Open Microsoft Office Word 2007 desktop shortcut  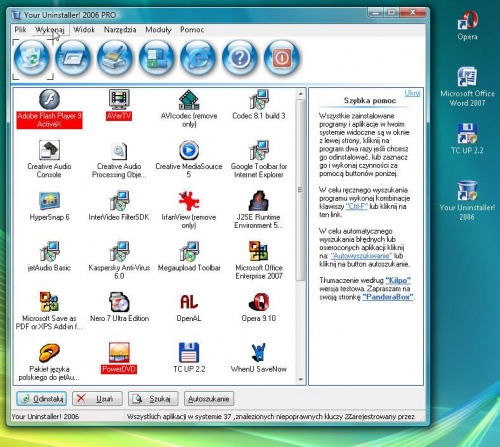(467, 87)
